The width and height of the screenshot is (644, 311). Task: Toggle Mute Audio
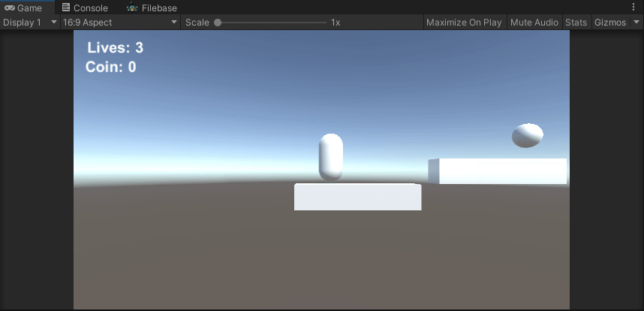[534, 23]
